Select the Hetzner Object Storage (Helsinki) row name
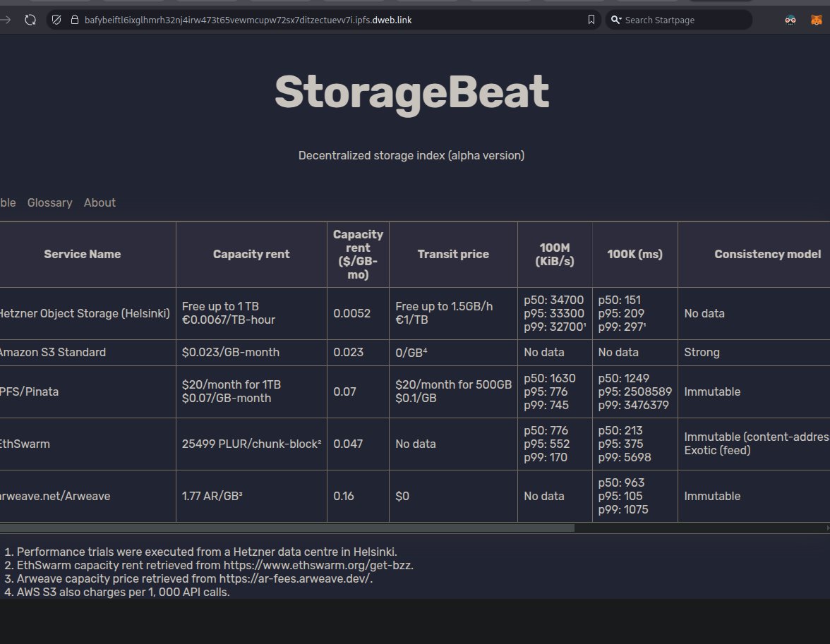The height and width of the screenshot is (644, 830). 85,313
